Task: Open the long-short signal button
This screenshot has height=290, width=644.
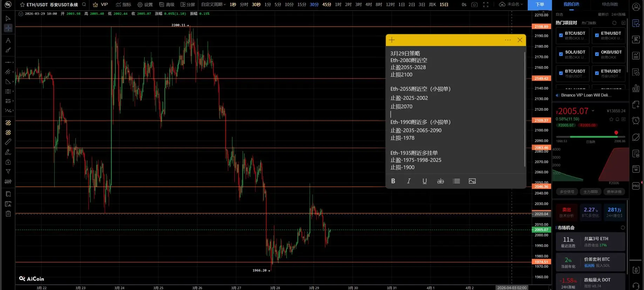Action: [567, 192]
